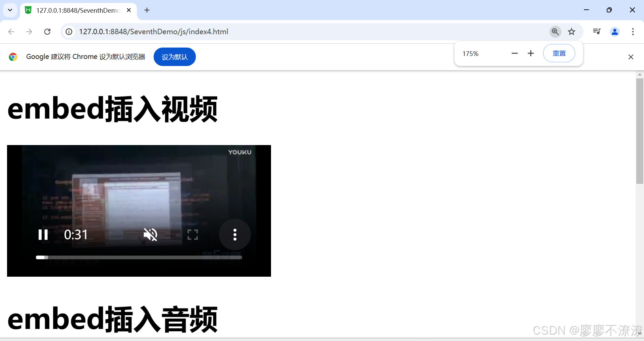The width and height of the screenshot is (644, 341).
Task: Unmute the video with the speaker icon
Action: [x=150, y=234]
